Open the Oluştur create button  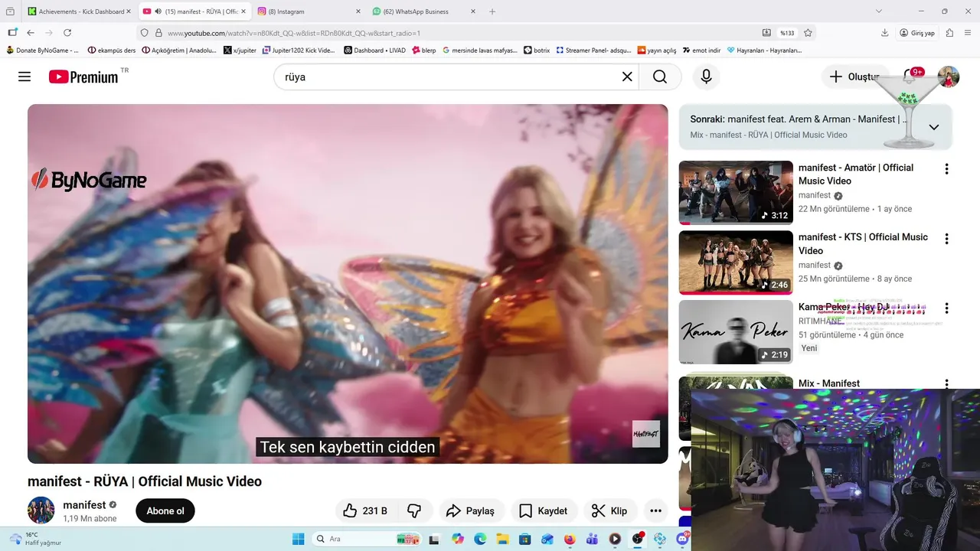[x=854, y=77]
